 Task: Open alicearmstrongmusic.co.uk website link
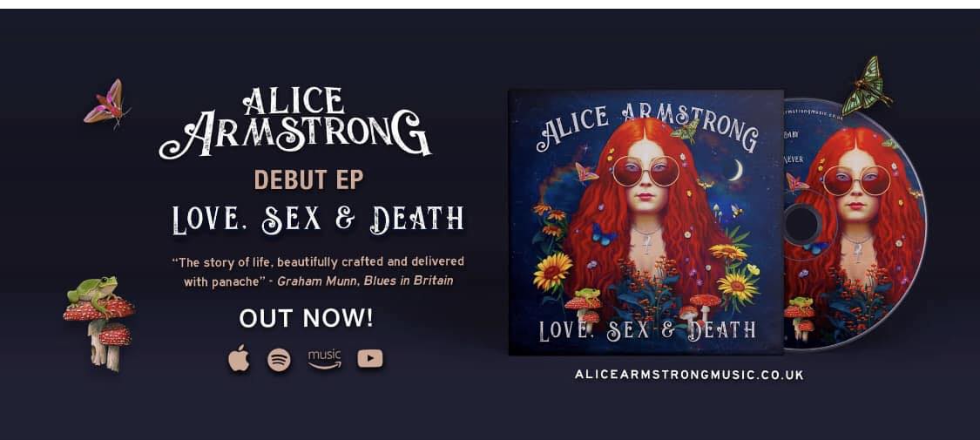click(689, 375)
